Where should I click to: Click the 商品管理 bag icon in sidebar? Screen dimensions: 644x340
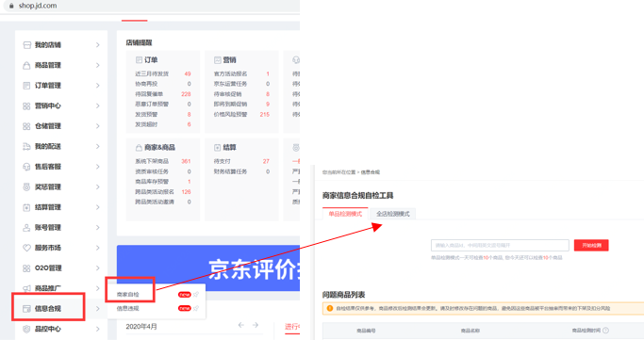[26, 65]
